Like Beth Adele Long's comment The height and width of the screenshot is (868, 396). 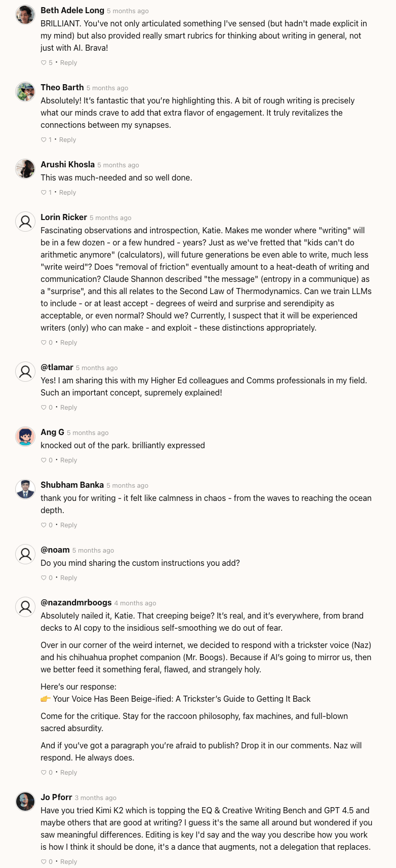click(44, 63)
